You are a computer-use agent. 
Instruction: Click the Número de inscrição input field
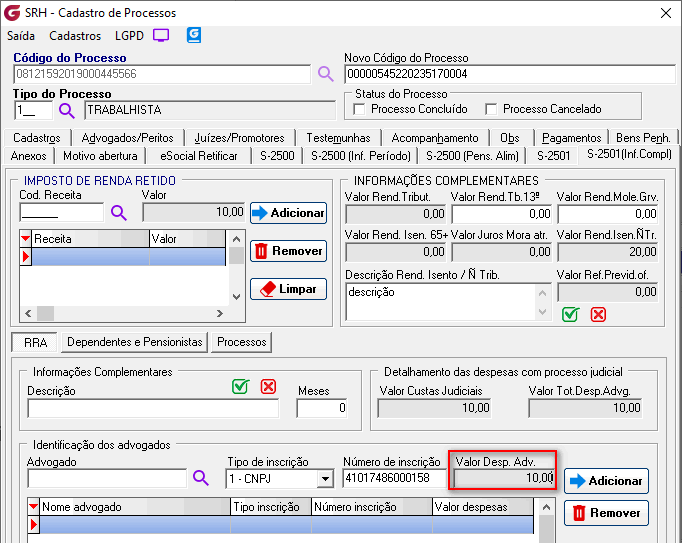(x=393, y=478)
